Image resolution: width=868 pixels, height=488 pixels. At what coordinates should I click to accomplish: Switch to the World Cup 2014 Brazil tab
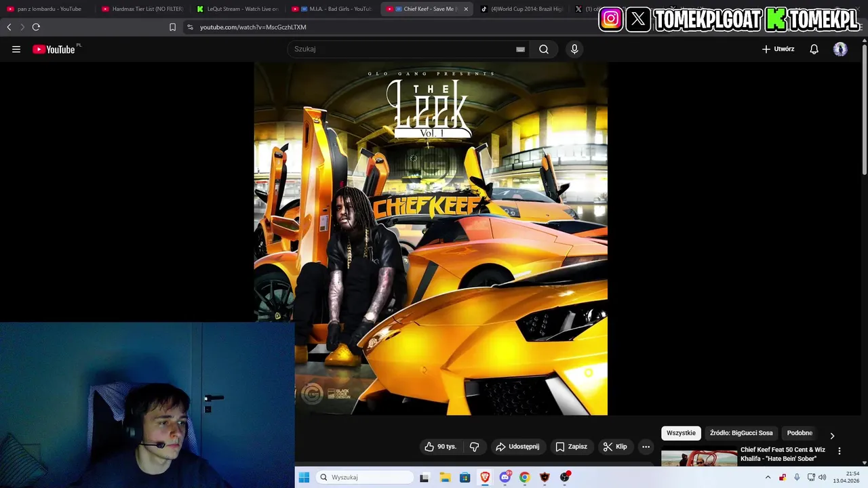click(x=522, y=9)
